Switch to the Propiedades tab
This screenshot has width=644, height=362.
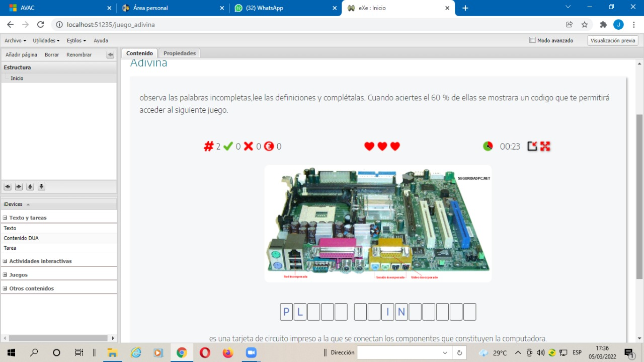click(x=179, y=53)
